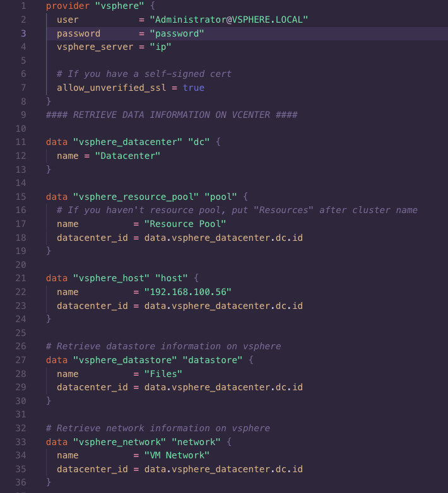
Task: Click the "Administrator@VSPHERE.LOCAL" user string
Action: click(x=228, y=20)
